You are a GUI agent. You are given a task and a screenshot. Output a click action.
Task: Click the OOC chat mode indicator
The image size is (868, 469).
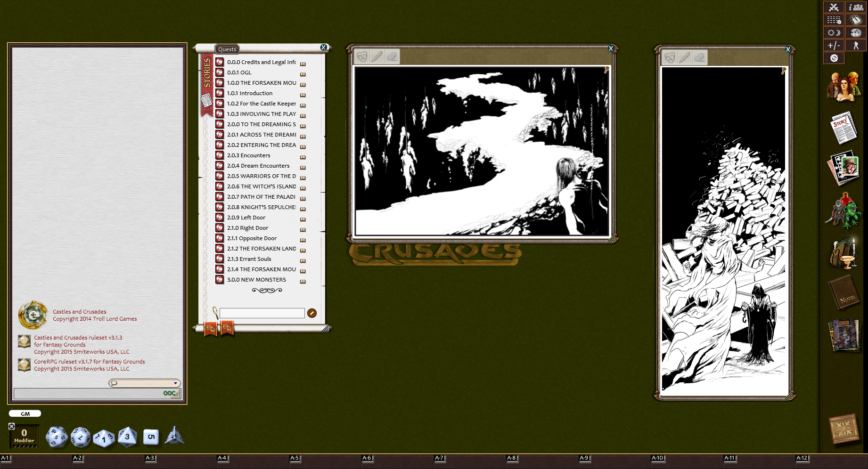(x=171, y=393)
